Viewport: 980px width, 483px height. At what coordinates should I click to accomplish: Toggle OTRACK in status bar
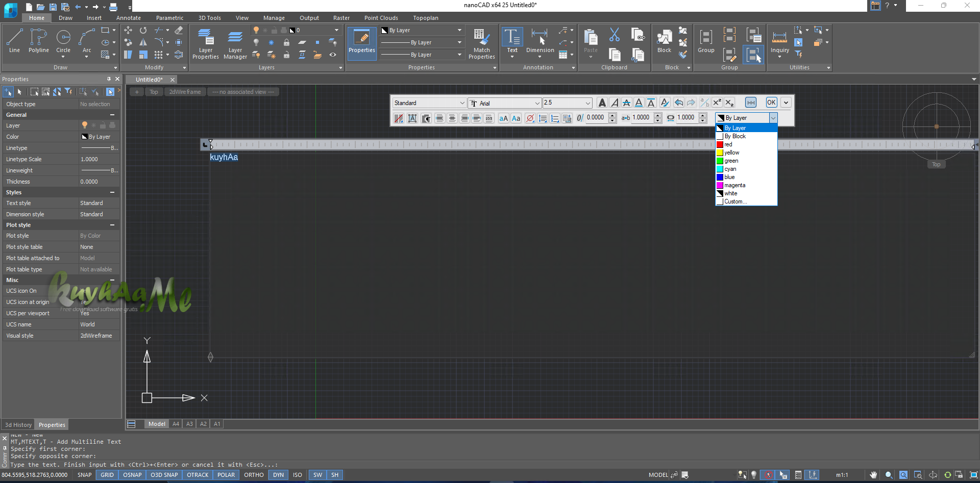[x=198, y=475]
